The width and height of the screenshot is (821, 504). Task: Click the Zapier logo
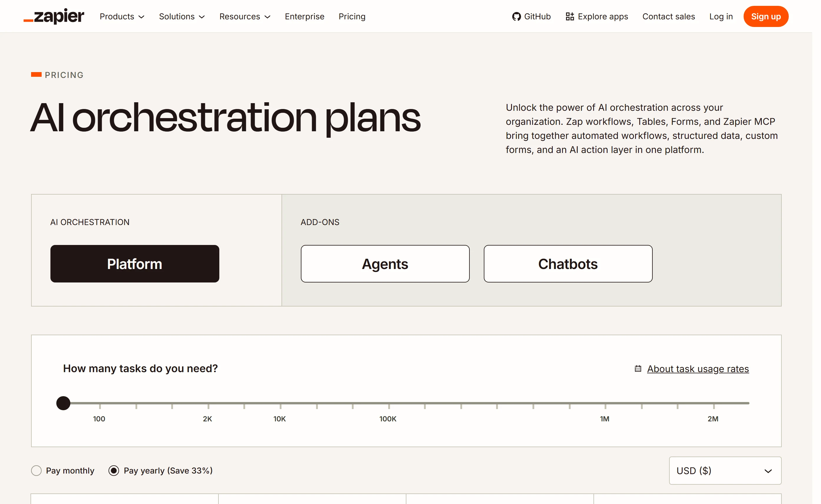(54, 16)
